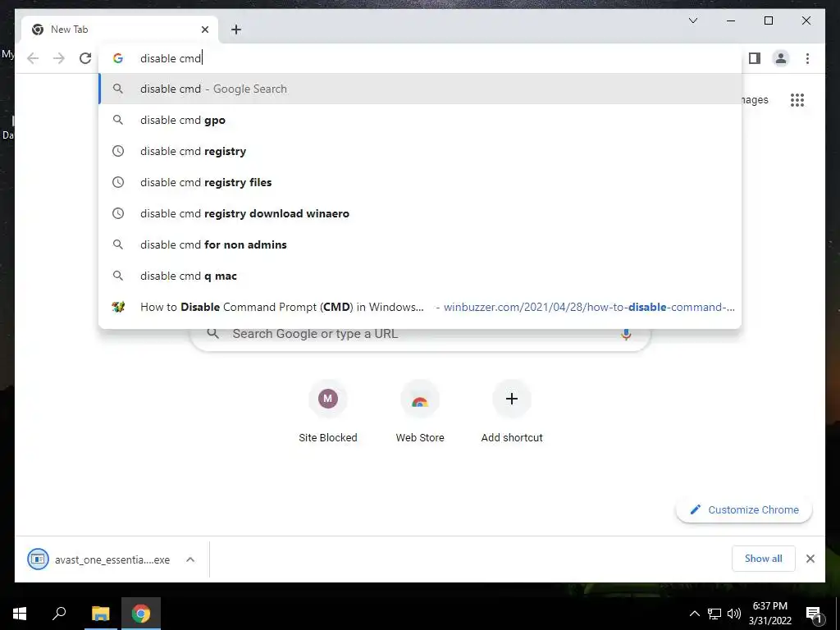Pick 'disable cmd registry files' suggestion

pos(420,182)
